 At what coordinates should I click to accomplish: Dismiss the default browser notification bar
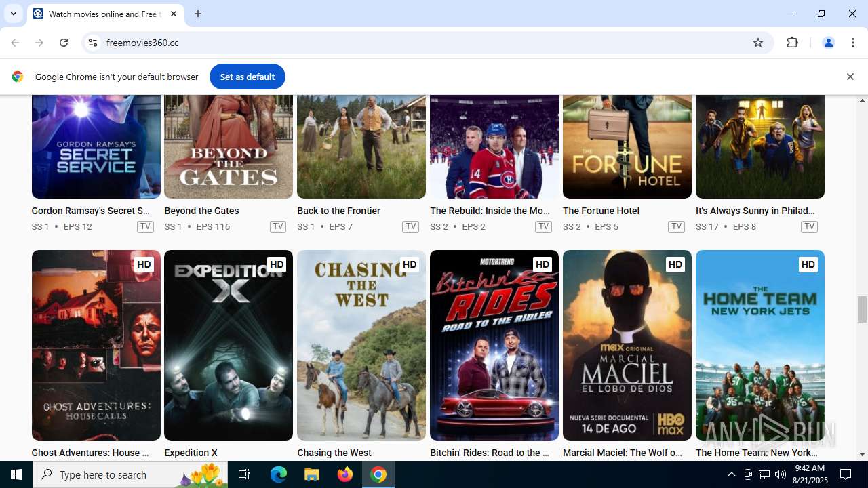click(x=850, y=77)
